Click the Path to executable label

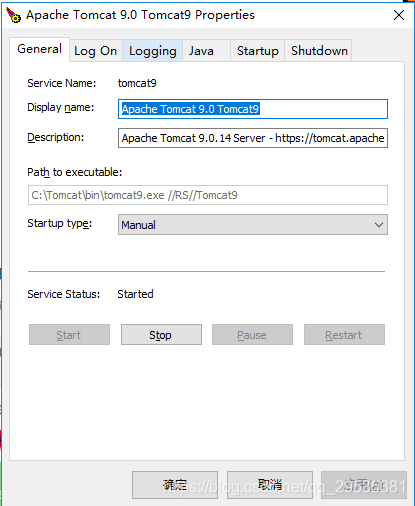point(75,172)
